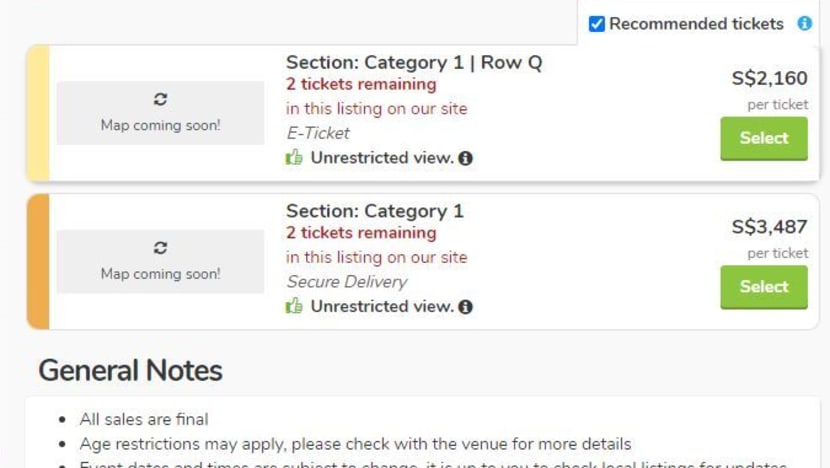Click the orange color bar on second listing

click(38, 261)
